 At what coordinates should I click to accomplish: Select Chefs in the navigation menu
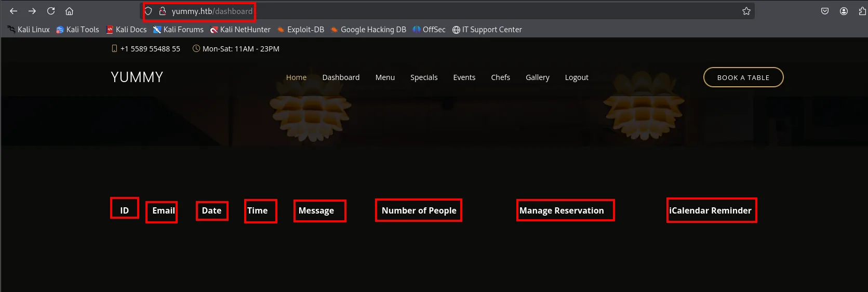click(500, 77)
